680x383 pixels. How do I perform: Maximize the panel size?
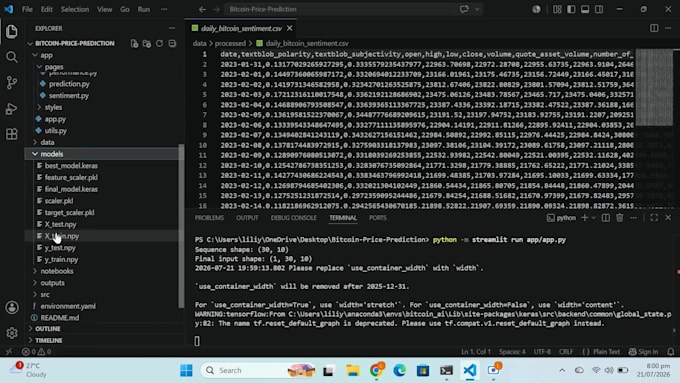click(x=654, y=218)
